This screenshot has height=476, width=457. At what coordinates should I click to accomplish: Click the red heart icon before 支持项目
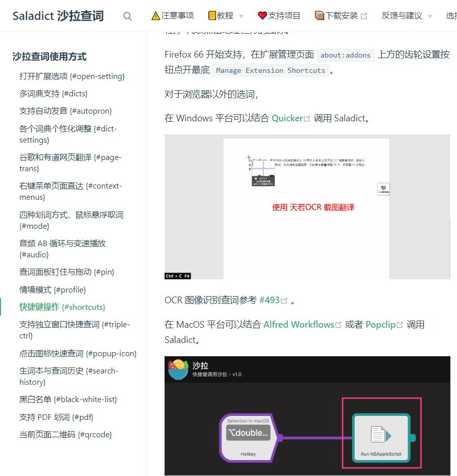[x=262, y=15]
